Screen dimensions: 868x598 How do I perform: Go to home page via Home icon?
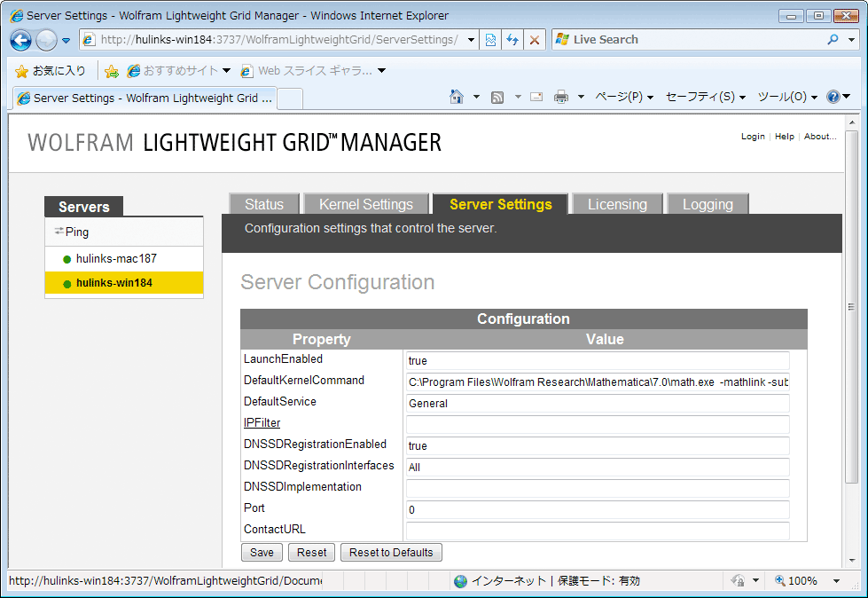coord(457,97)
